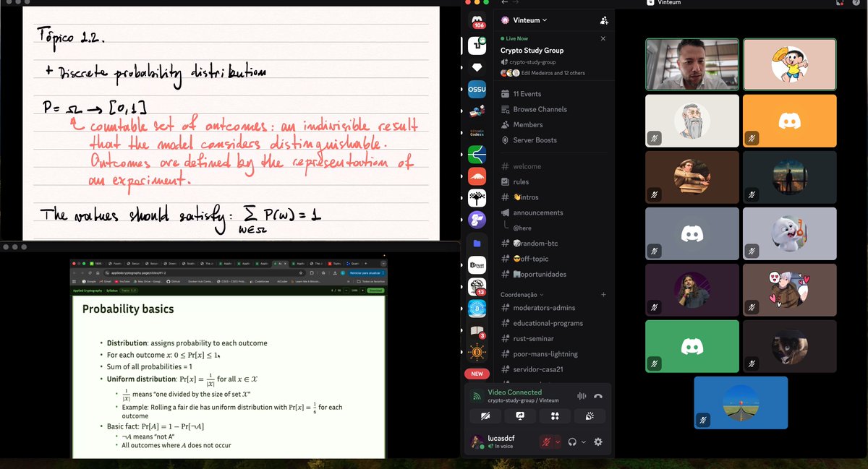This screenshot has height=469, width=868.
Task: Open a new browser tab with plus
Action: [x=365, y=263]
